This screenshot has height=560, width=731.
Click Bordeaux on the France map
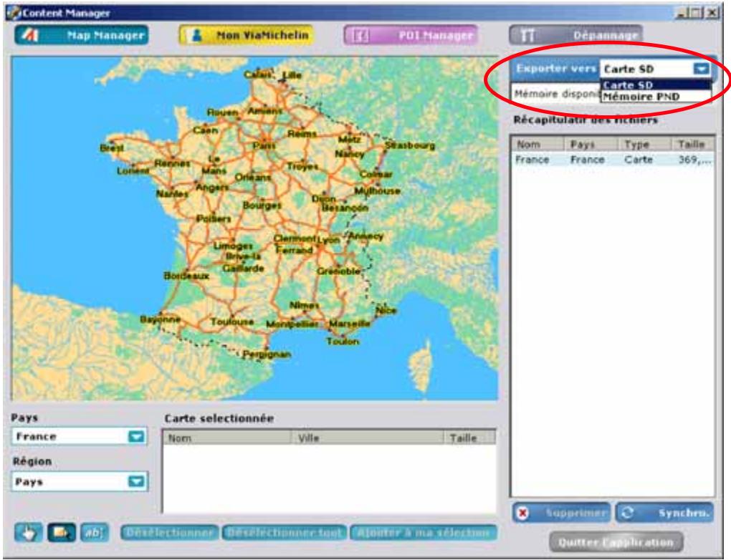[x=186, y=276]
